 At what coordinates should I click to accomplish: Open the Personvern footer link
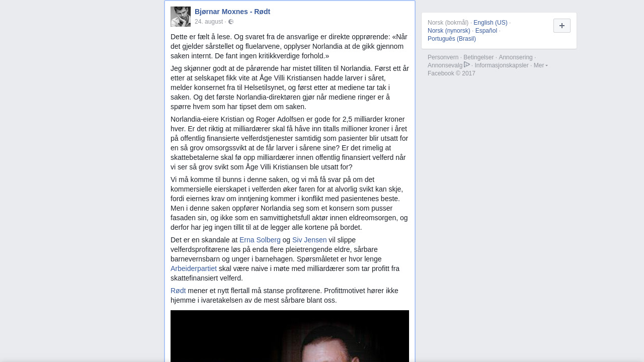click(x=443, y=57)
